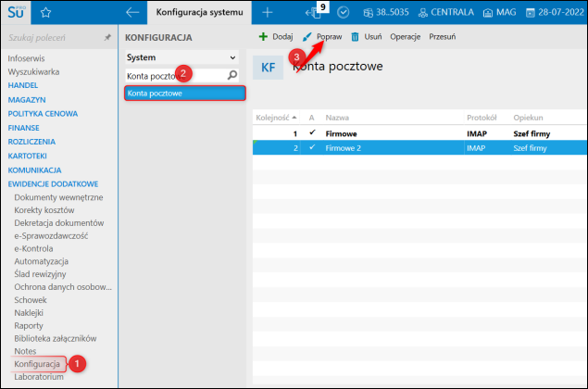Click the checkmark circle status icon
Image resolution: width=588 pixels, height=389 pixels.
tap(344, 12)
